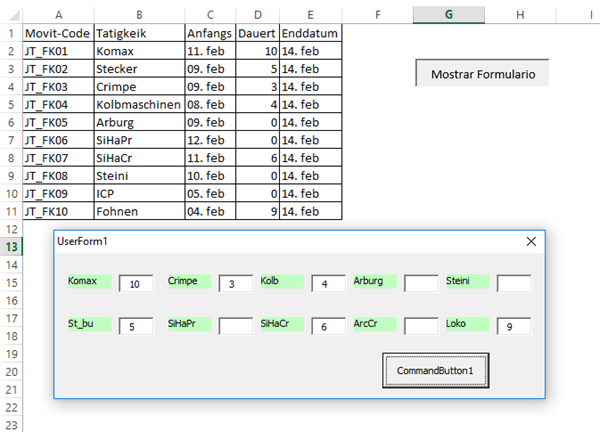Select column D header
Screen dimensions: 600x432
tap(258, 15)
